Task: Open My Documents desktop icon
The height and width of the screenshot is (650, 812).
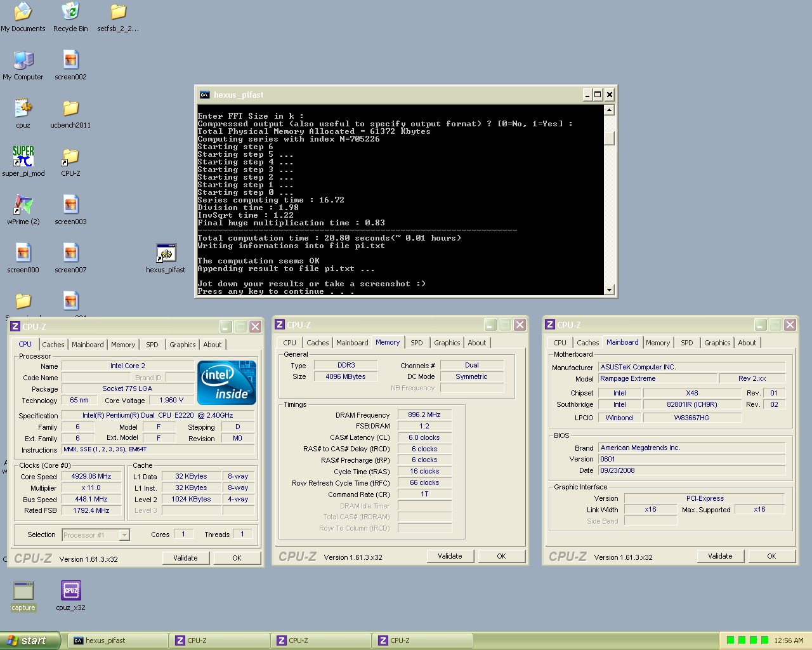Action: coord(23,12)
